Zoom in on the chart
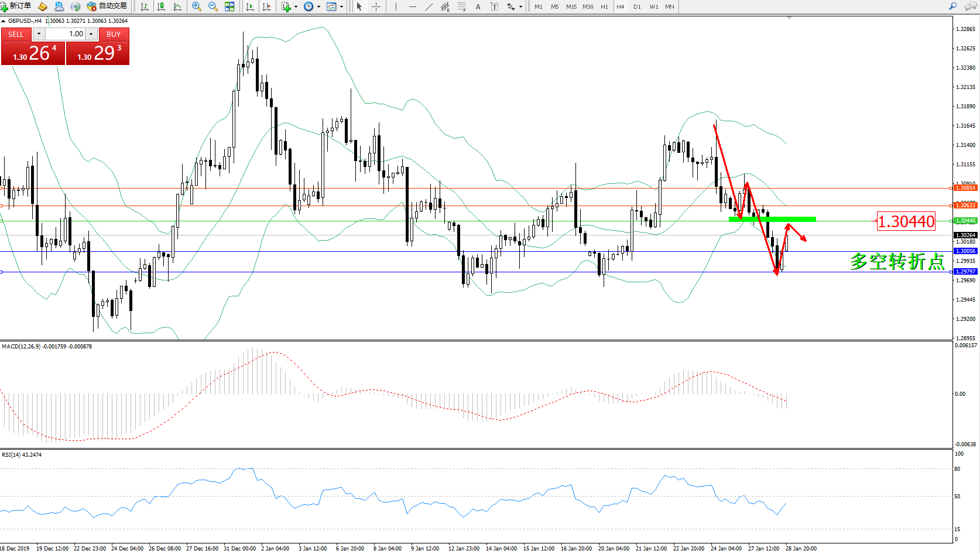980x554 pixels. [x=197, y=6]
